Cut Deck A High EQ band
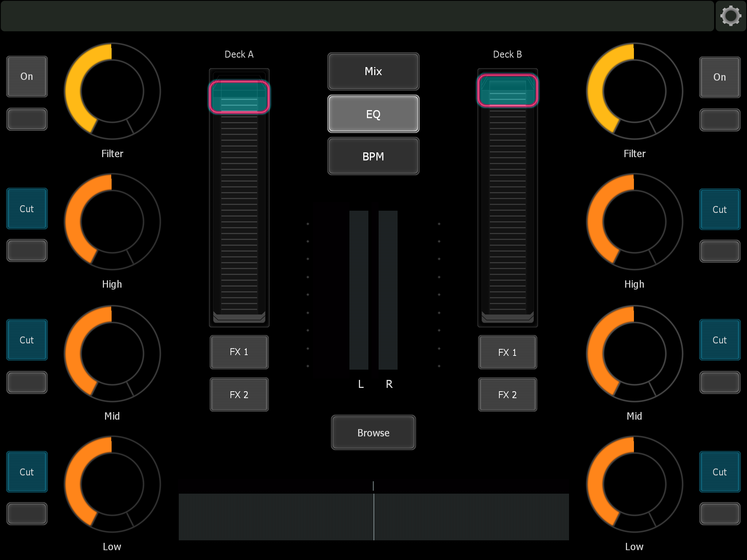This screenshot has height=560, width=747. tap(27, 209)
